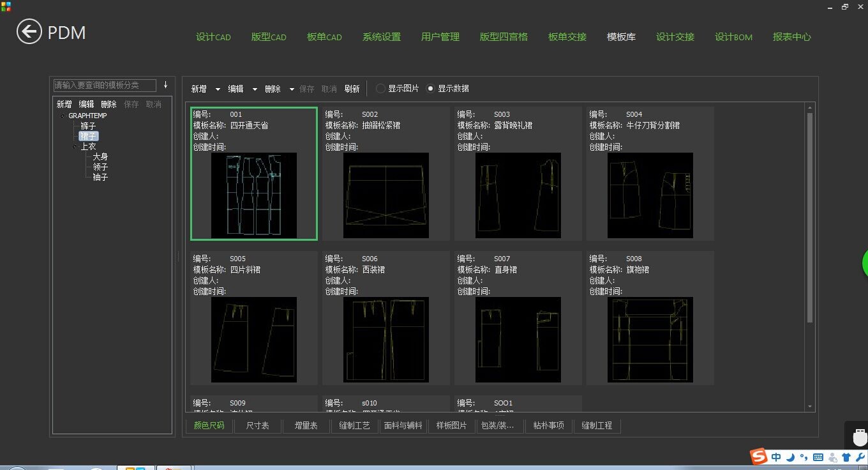Select the 牛仔刀背分割裙 template thumbnail
868x470 pixels.
pos(650,195)
